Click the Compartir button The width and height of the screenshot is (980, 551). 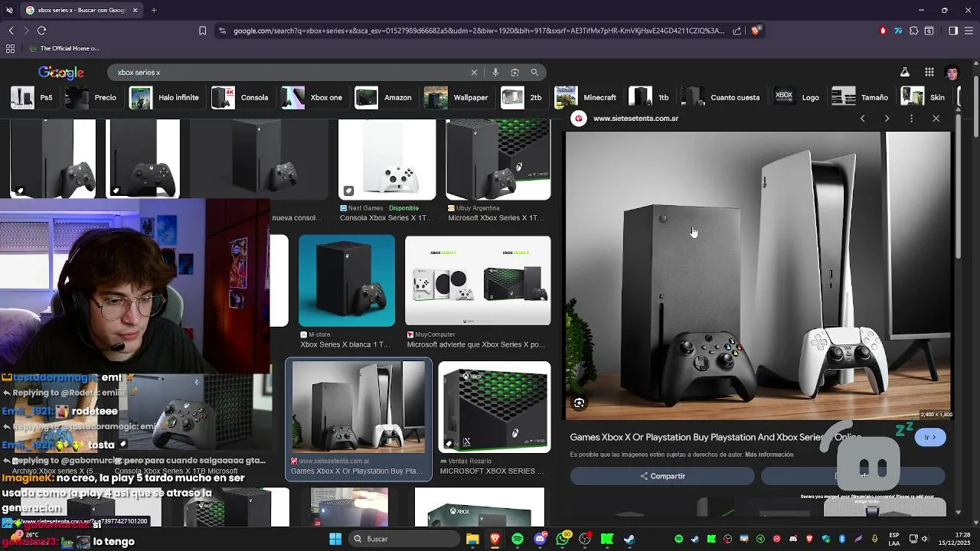pyautogui.click(x=662, y=476)
